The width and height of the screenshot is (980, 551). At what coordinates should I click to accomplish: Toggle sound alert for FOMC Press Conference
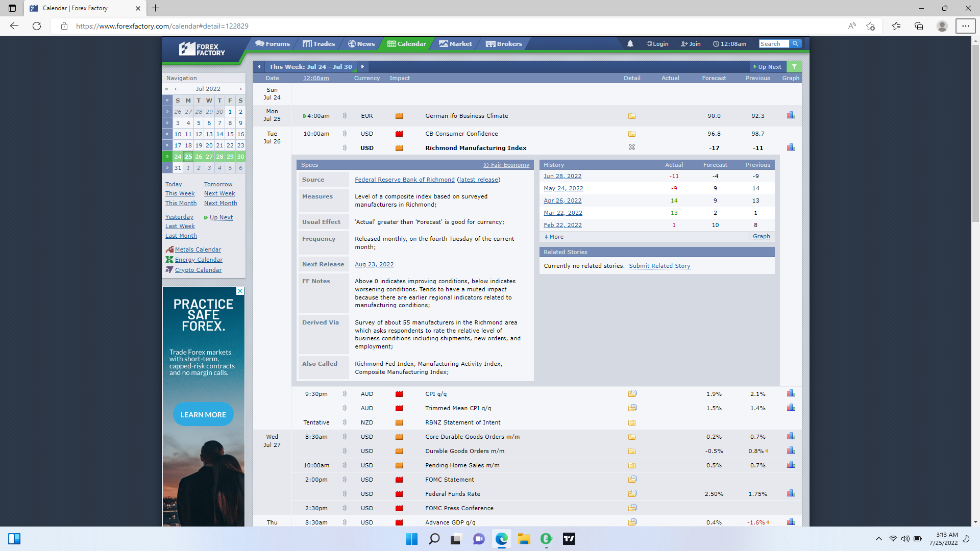tap(345, 508)
